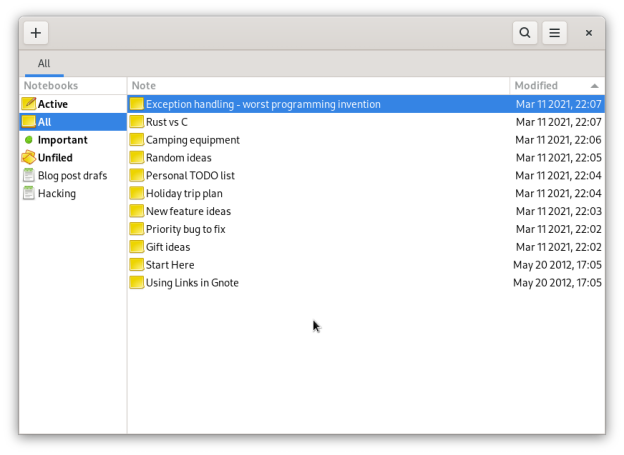Viewport: 624px width, 455px height.
Task: Select the Using Links in Gnote note
Action: (192, 283)
